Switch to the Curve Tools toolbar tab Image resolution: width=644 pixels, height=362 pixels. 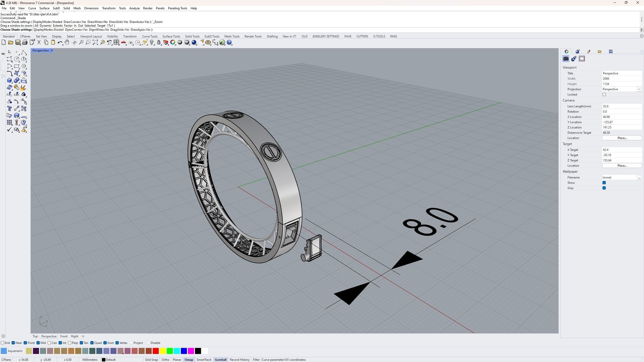[x=150, y=36]
